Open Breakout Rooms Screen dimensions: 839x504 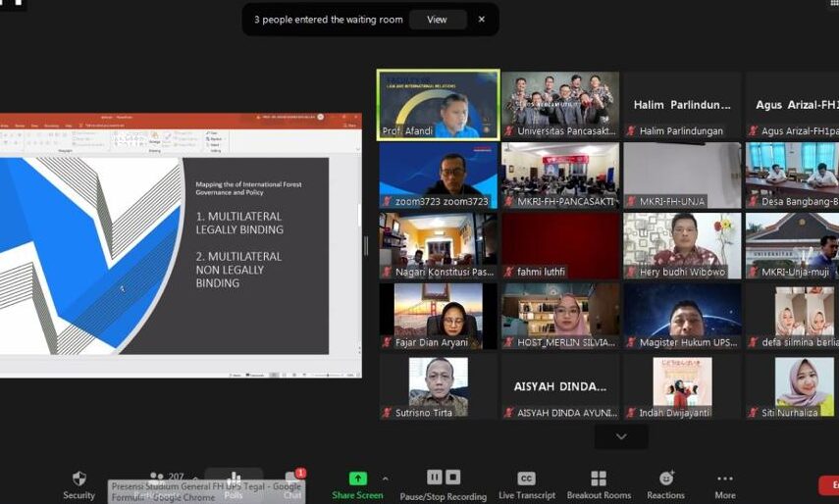click(x=599, y=484)
